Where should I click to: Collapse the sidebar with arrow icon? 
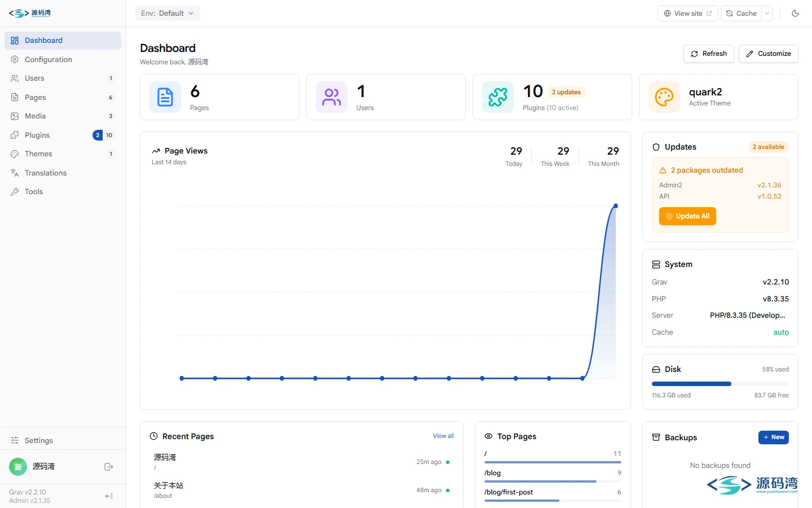coord(109,496)
